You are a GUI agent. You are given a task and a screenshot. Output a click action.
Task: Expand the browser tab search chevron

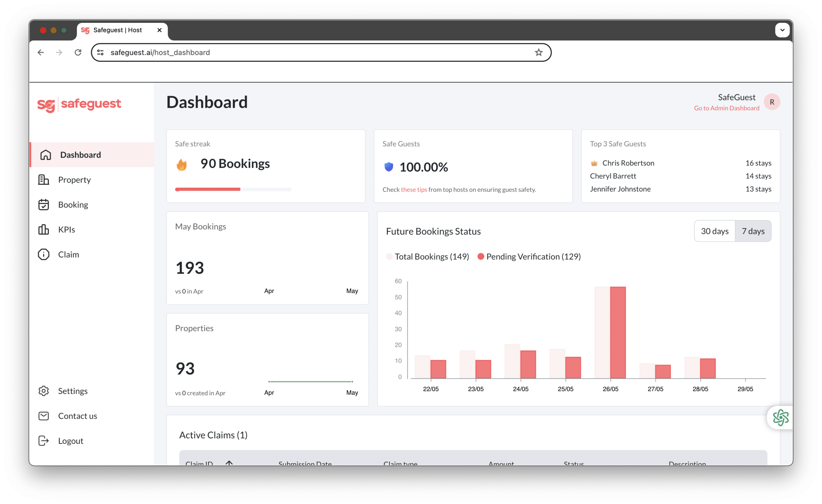(782, 30)
